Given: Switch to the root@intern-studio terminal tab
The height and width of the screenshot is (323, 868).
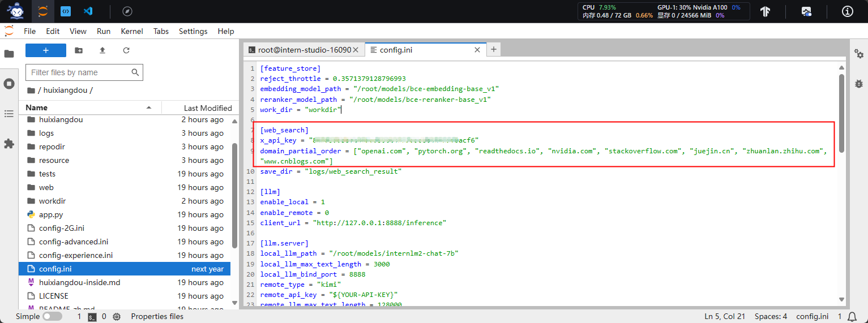Looking at the screenshot, I should coord(304,50).
